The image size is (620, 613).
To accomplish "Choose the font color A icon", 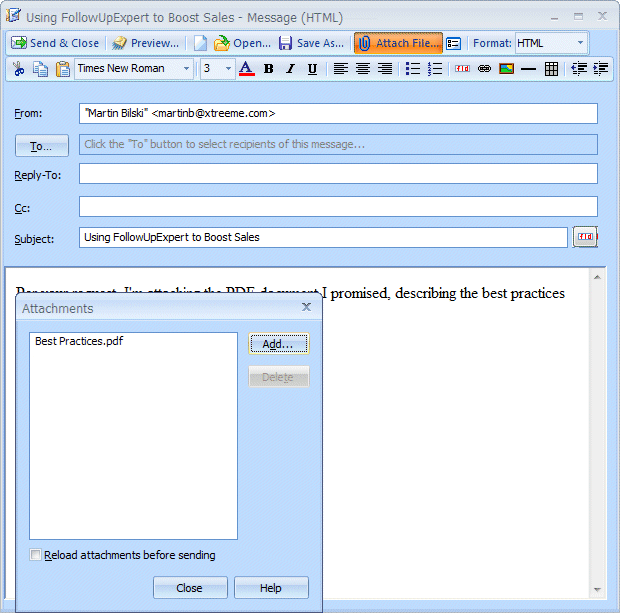I will point(246,69).
